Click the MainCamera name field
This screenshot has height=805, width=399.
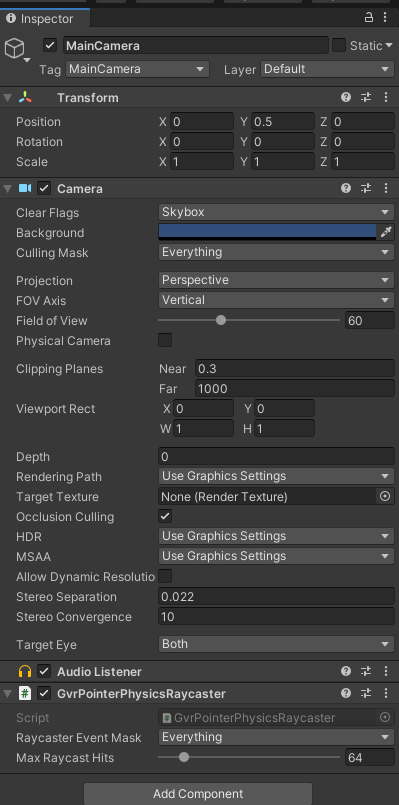pos(196,45)
